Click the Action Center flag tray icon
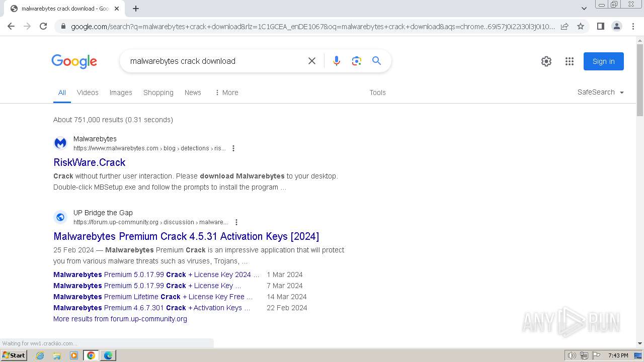 [x=596, y=355]
